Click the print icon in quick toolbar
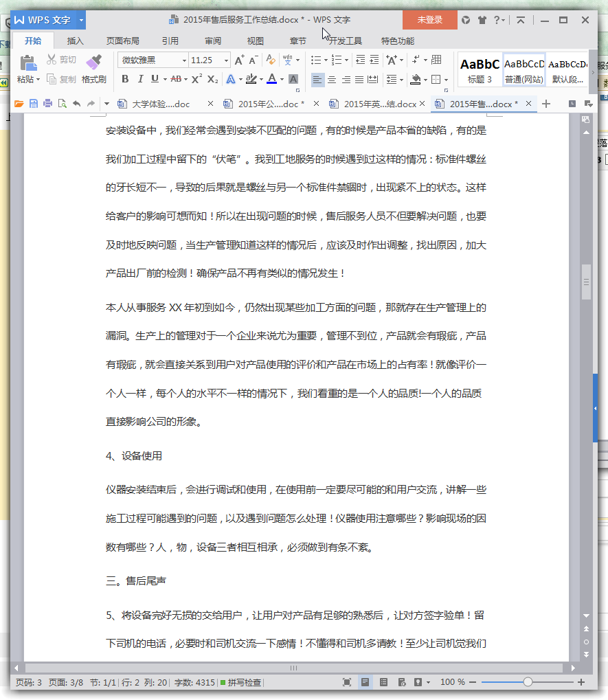 click(48, 104)
